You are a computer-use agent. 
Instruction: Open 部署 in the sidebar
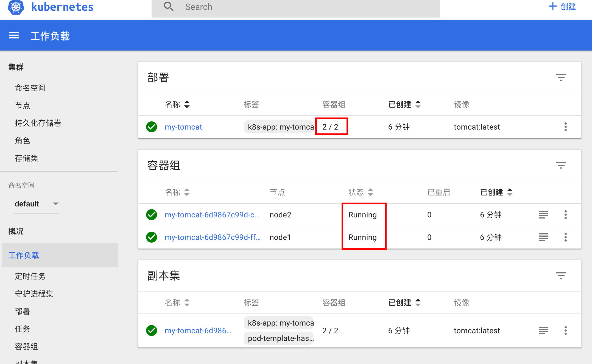coord(23,311)
